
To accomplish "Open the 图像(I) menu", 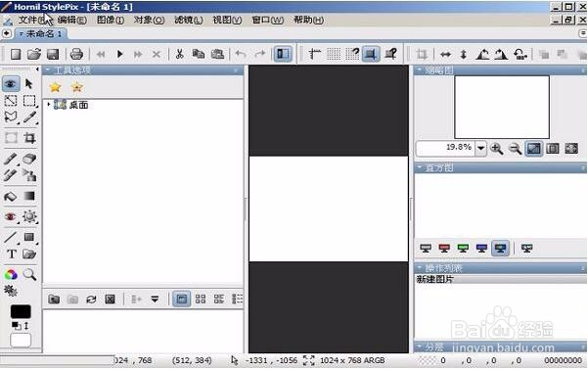I will (111, 21).
